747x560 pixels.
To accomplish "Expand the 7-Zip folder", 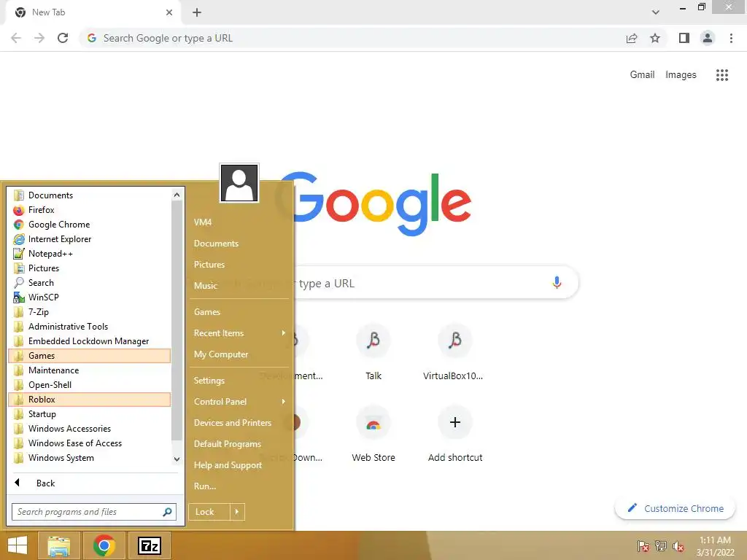I will pyautogui.click(x=89, y=312).
